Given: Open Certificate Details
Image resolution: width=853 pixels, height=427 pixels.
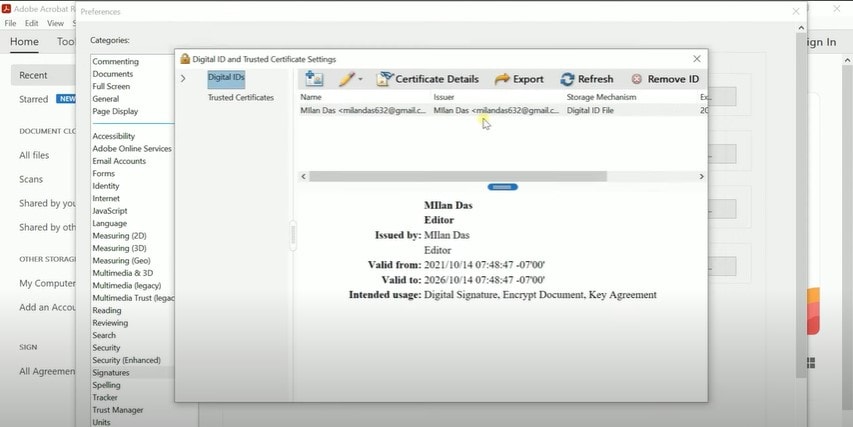Looking at the screenshot, I should point(428,79).
